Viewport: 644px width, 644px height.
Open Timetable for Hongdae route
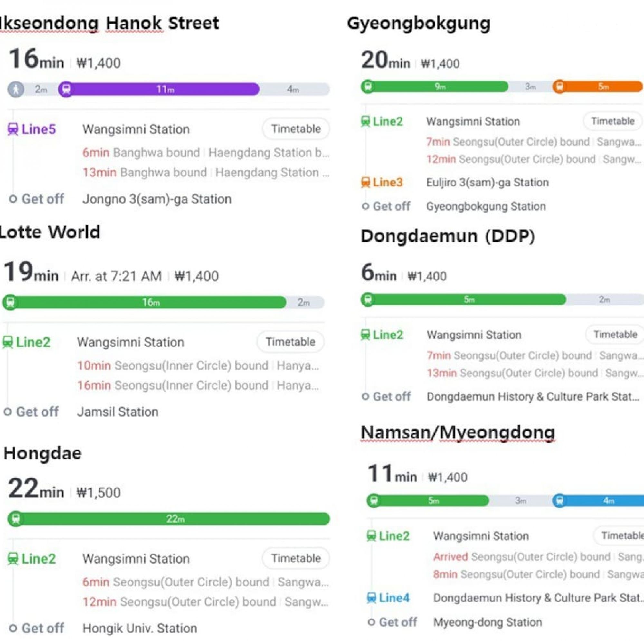point(296,558)
